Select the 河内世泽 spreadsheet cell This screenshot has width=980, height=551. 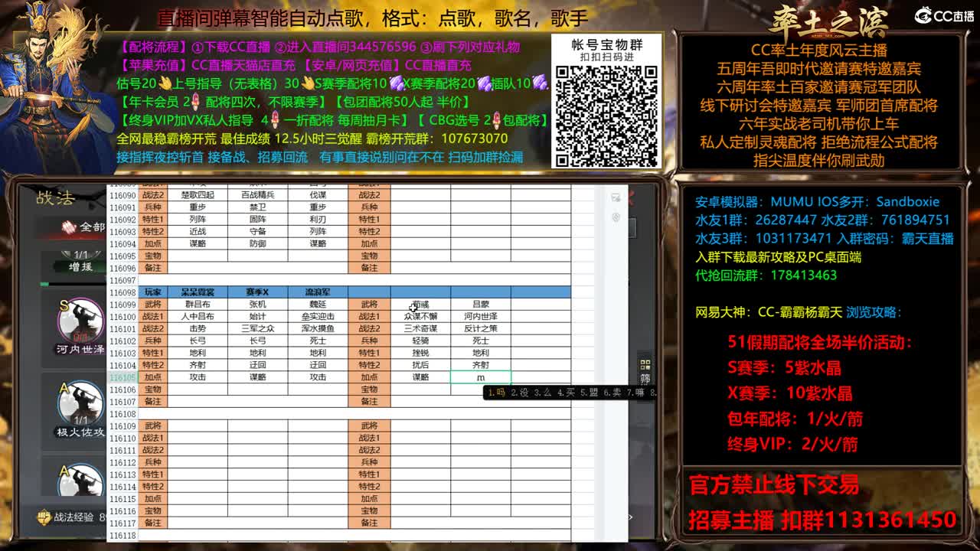481,317
